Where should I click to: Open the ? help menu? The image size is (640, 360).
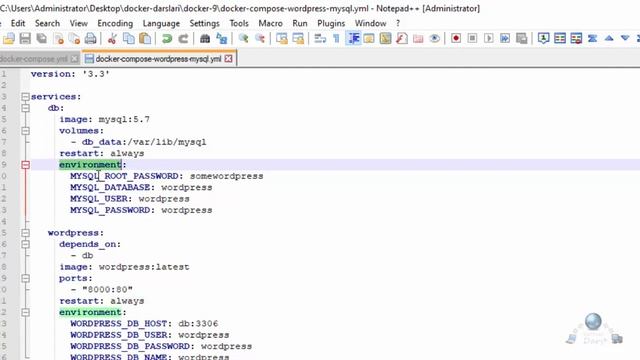[398, 23]
